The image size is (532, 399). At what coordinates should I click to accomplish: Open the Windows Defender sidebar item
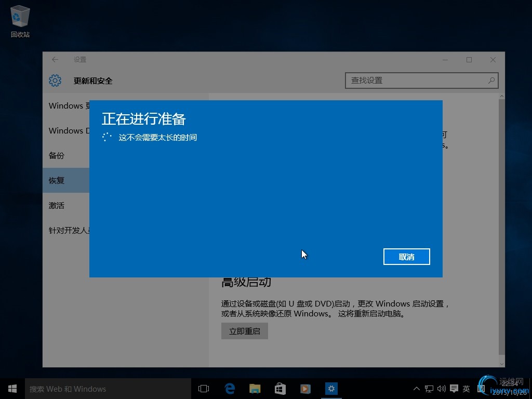click(66, 130)
